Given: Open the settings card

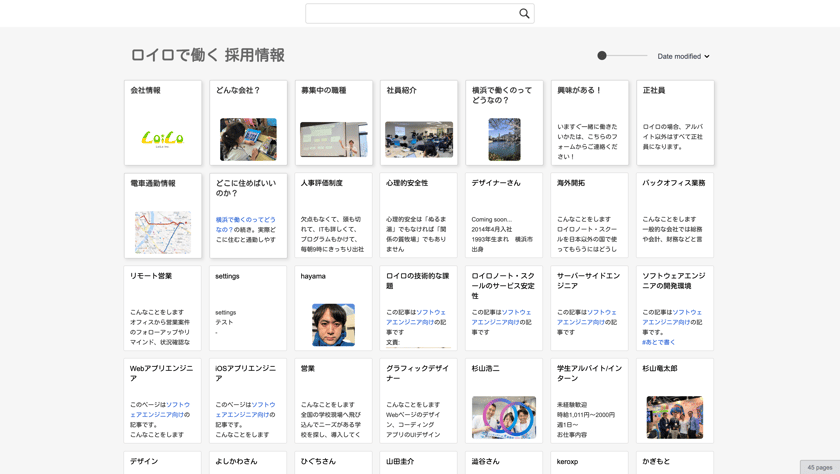Looking at the screenshot, I should [x=249, y=308].
